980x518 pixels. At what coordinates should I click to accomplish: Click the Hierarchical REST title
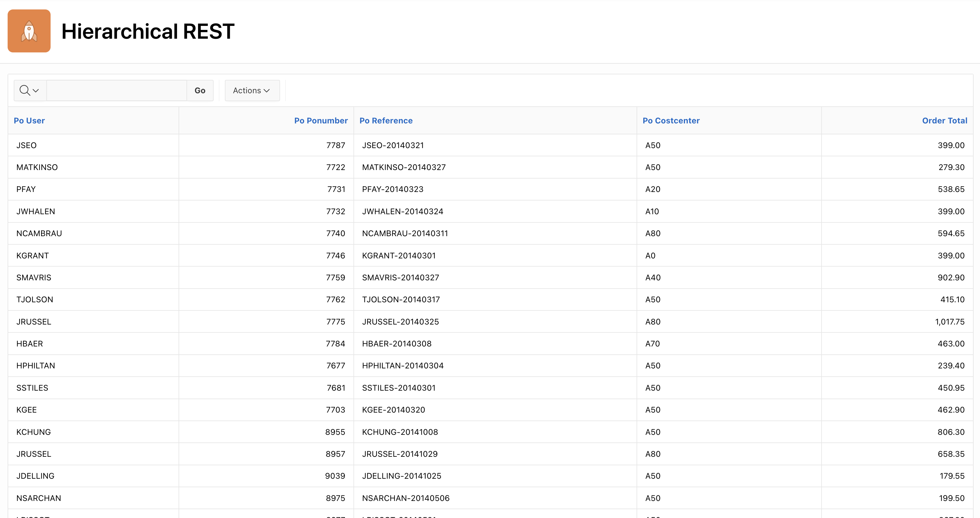(x=147, y=31)
